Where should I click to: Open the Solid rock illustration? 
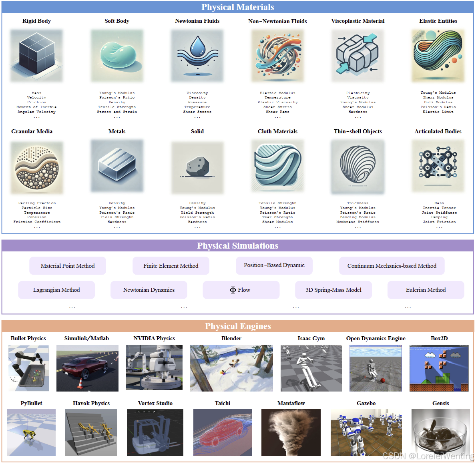(x=197, y=168)
